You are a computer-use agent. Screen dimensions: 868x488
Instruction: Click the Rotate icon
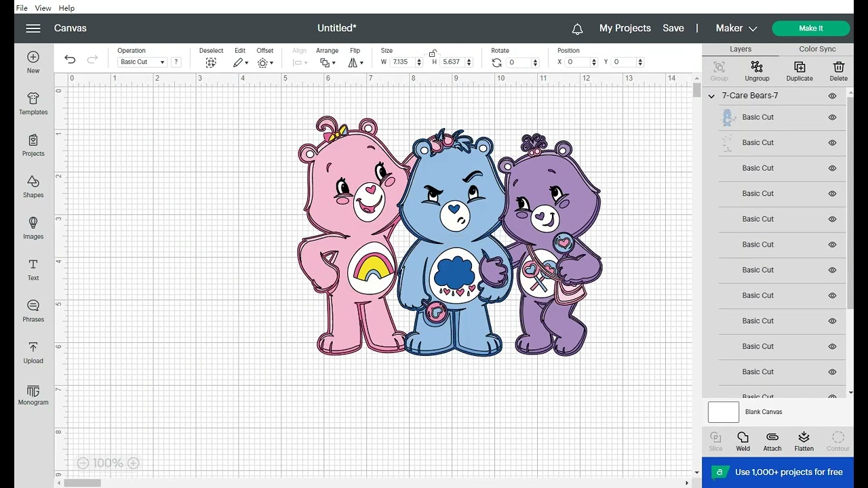(497, 62)
